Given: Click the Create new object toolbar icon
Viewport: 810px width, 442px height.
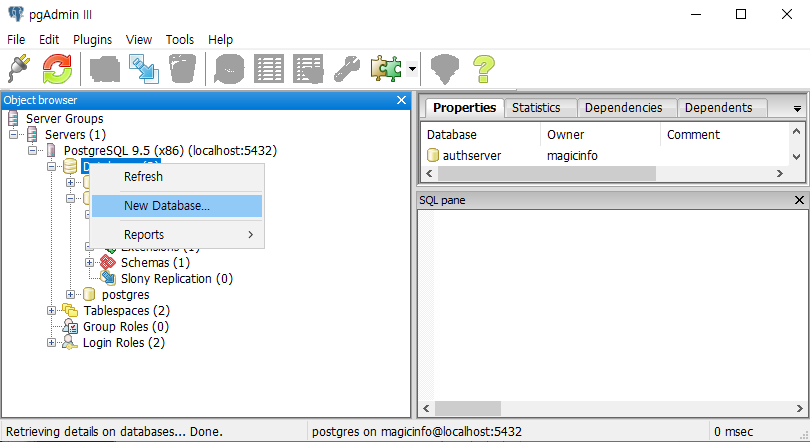Looking at the screenshot, I should tap(144, 69).
